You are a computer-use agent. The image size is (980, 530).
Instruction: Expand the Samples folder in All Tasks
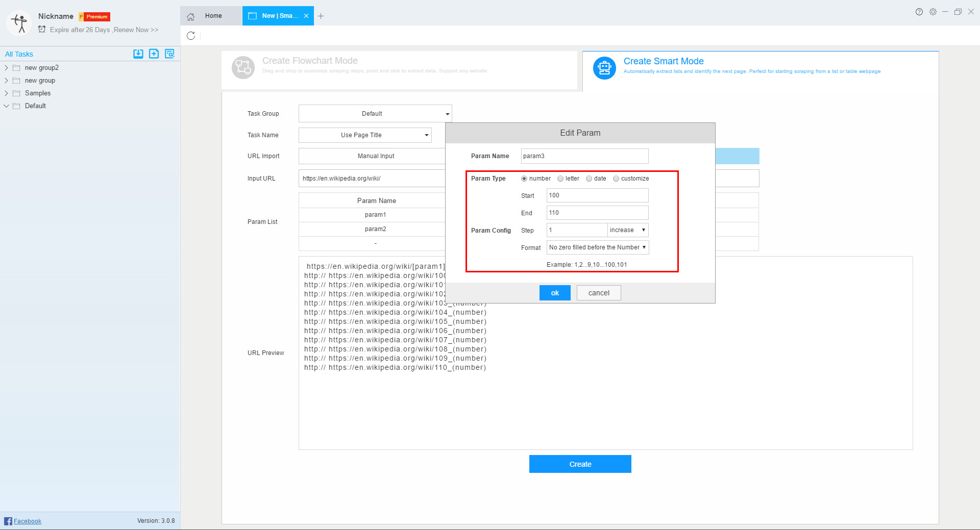coord(6,93)
